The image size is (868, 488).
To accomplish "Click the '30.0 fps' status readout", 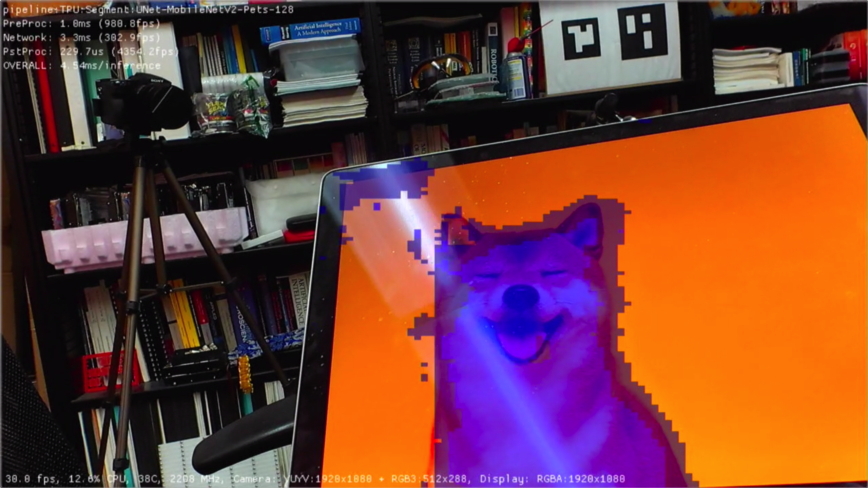I will 32,479.
